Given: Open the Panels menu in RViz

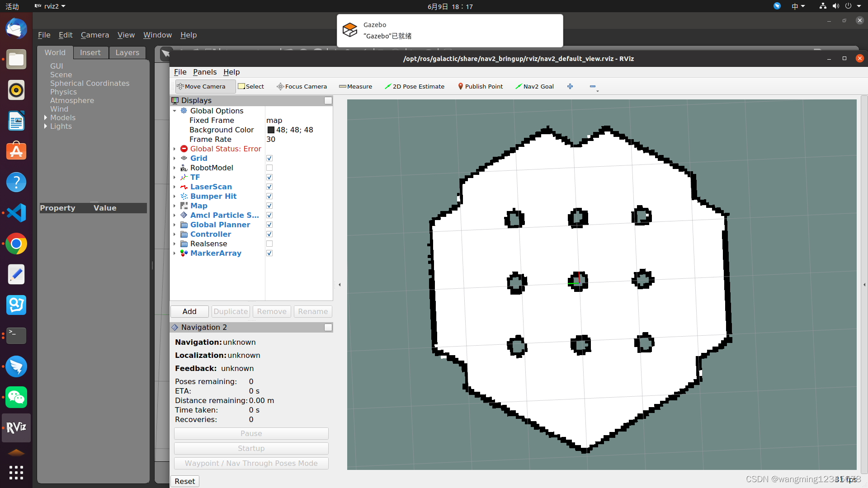Looking at the screenshot, I should (204, 72).
